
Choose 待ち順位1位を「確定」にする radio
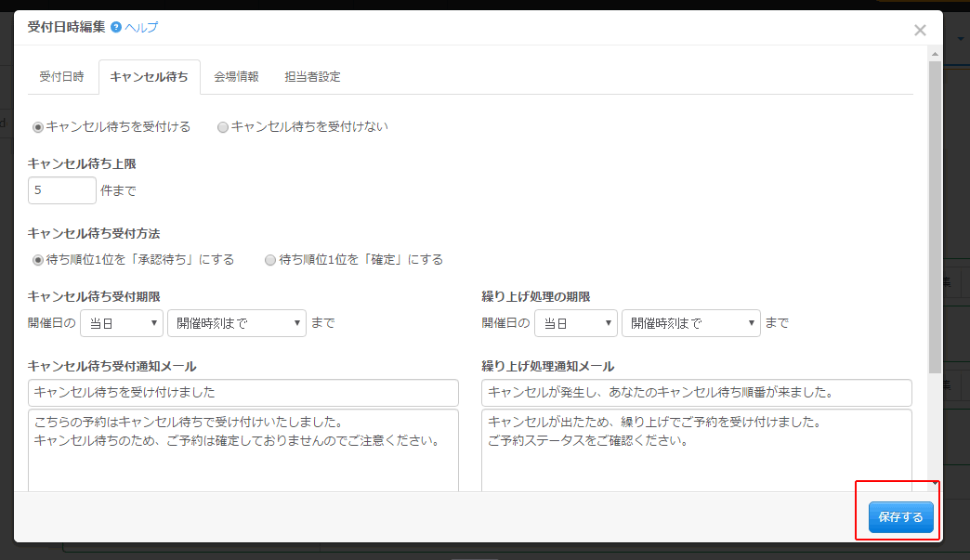coord(270,260)
